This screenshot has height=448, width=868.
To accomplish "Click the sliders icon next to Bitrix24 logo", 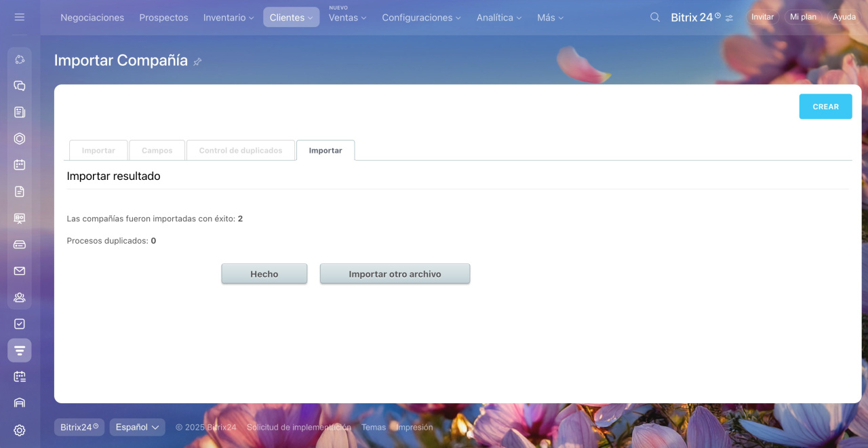I will (729, 18).
